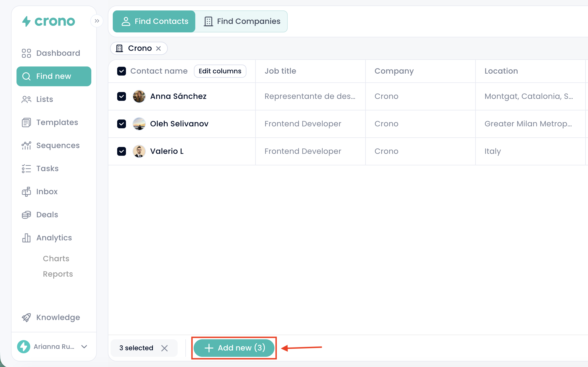Open Reports under Analytics
The image size is (588, 367).
coord(58,274)
